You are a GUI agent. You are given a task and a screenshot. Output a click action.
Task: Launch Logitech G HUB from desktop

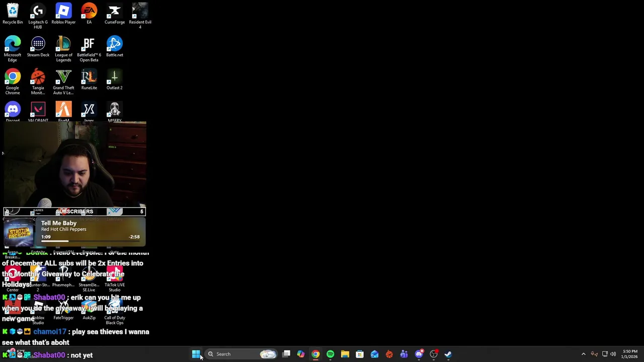tap(38, 16)
